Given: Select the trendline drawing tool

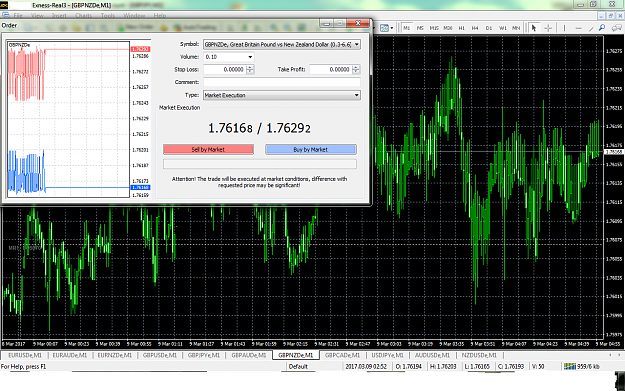Looking at the screenshot, I should pos(591,28).
